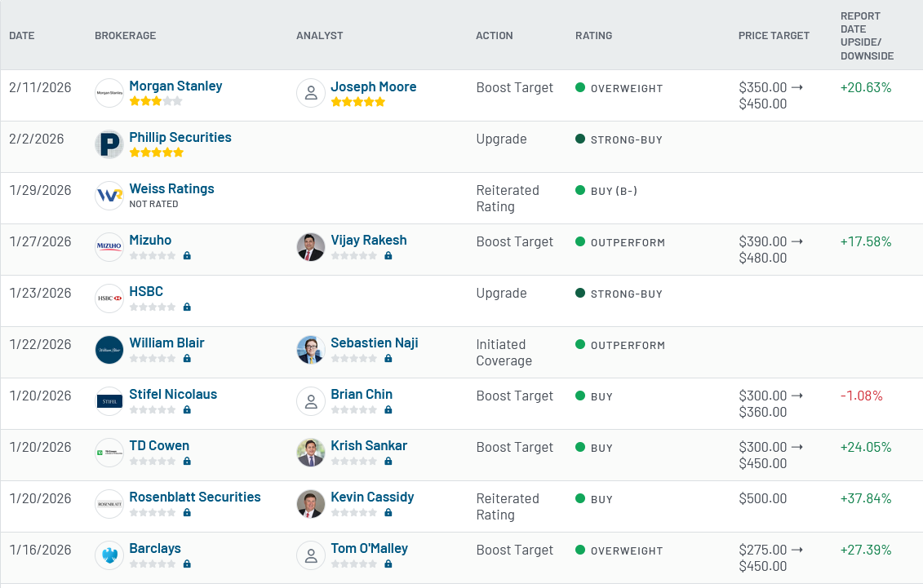The image size is (923, 588).
Task: Open the TD Cowen link
Action: (159, 446)
